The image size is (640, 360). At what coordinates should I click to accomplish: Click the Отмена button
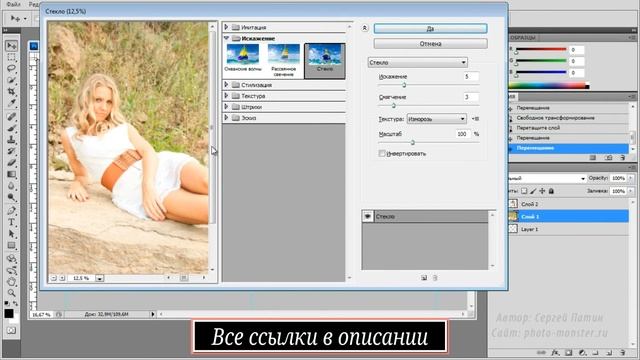point(430,43)
